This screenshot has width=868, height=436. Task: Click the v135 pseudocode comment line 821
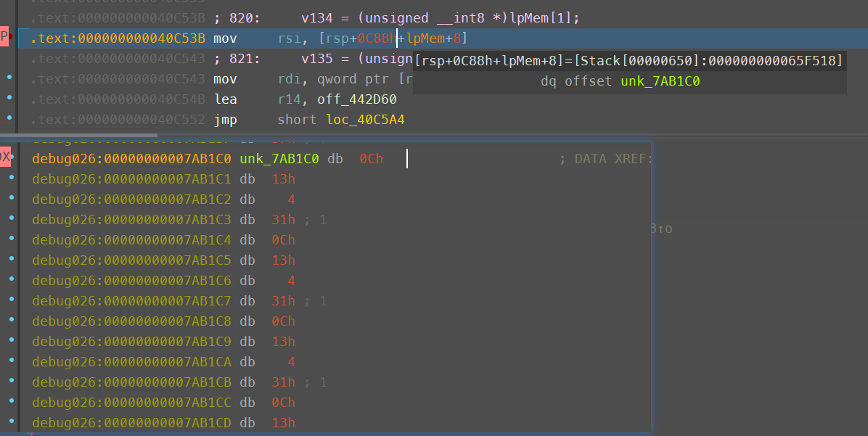(x=314, y=59)
